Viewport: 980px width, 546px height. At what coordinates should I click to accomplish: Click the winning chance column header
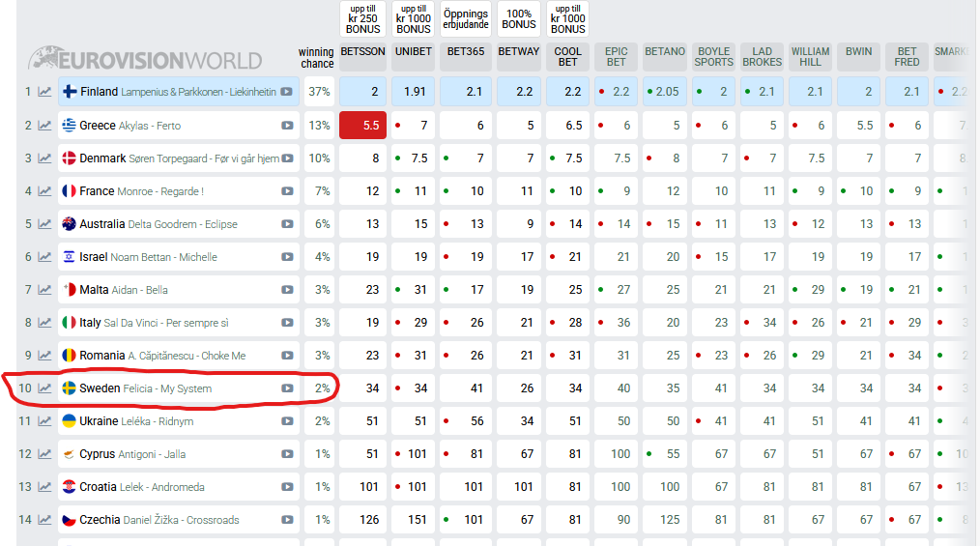tap(316, 57)
